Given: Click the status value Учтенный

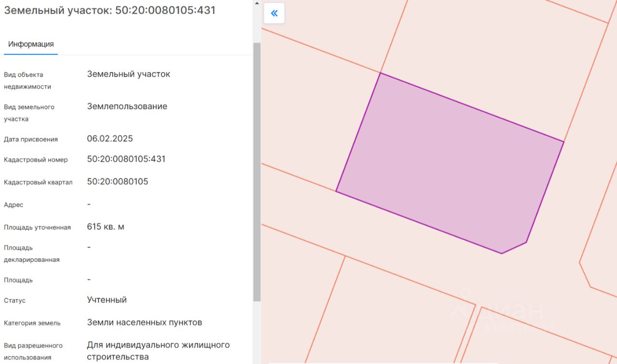Looking at the screenshot, I should point(107,299).
